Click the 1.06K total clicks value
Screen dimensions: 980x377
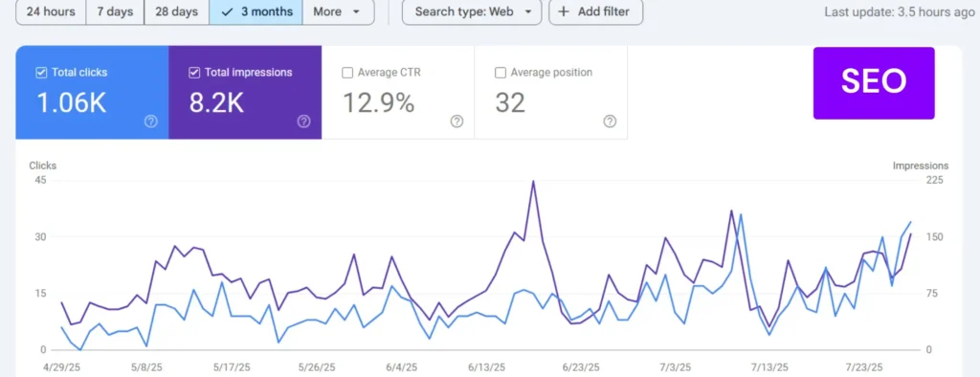point(71,103)
